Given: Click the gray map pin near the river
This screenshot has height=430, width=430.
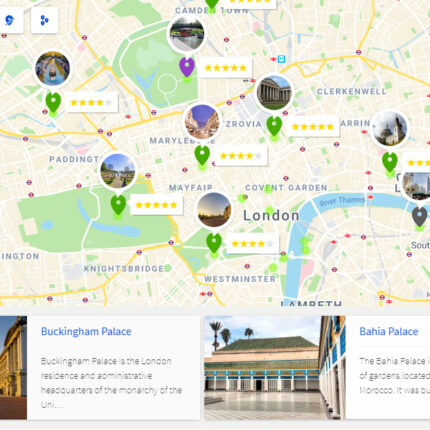Looking at the screenshot, I should point(420,217).
